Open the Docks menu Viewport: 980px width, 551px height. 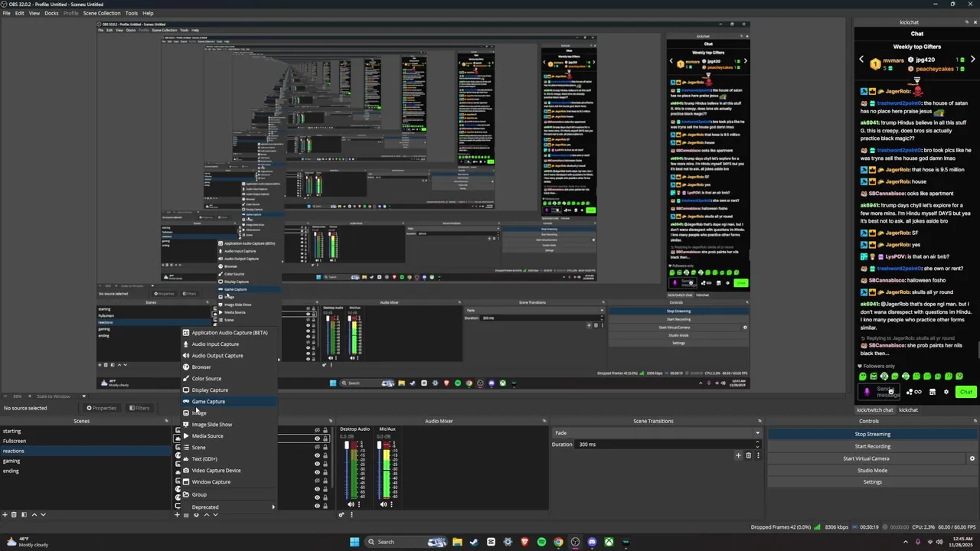(51, 13)
